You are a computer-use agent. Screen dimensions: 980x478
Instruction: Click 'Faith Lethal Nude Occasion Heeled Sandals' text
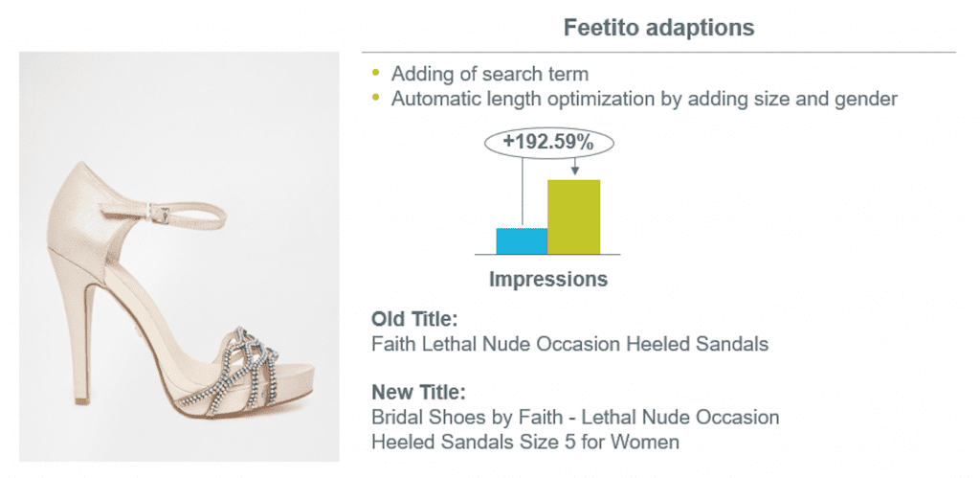point(570,344)
